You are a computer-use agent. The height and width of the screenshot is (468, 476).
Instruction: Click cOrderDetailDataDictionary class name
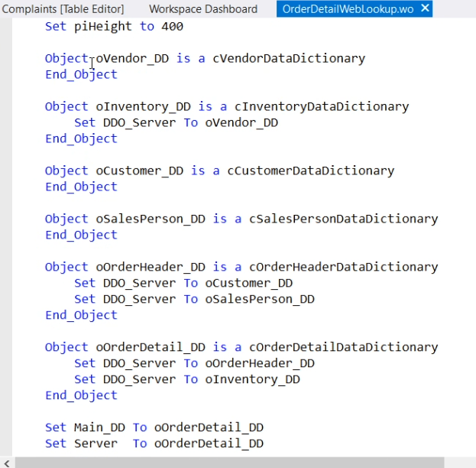click(343, 347)
